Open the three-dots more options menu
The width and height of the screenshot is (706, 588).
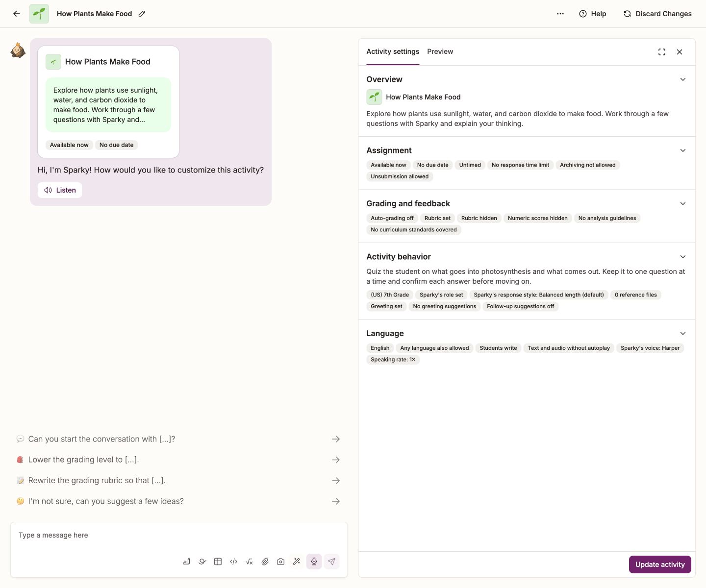click(x=560, y=14)
